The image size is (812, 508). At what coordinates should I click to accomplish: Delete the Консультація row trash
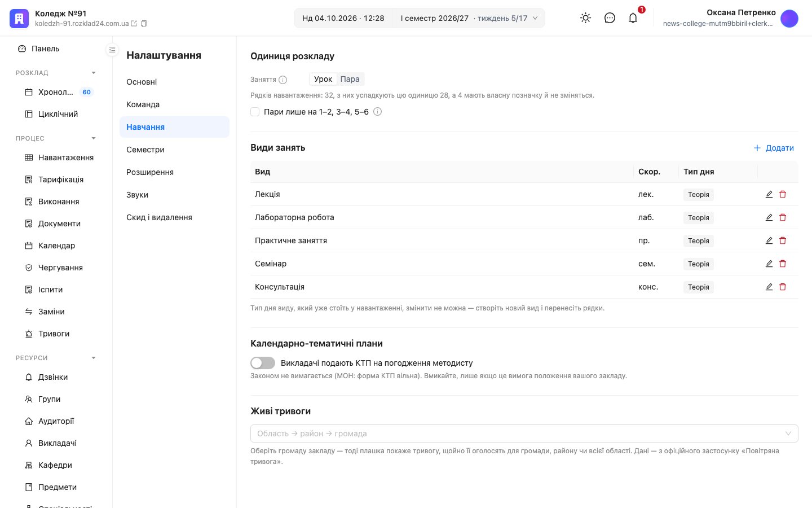(783, 287)
